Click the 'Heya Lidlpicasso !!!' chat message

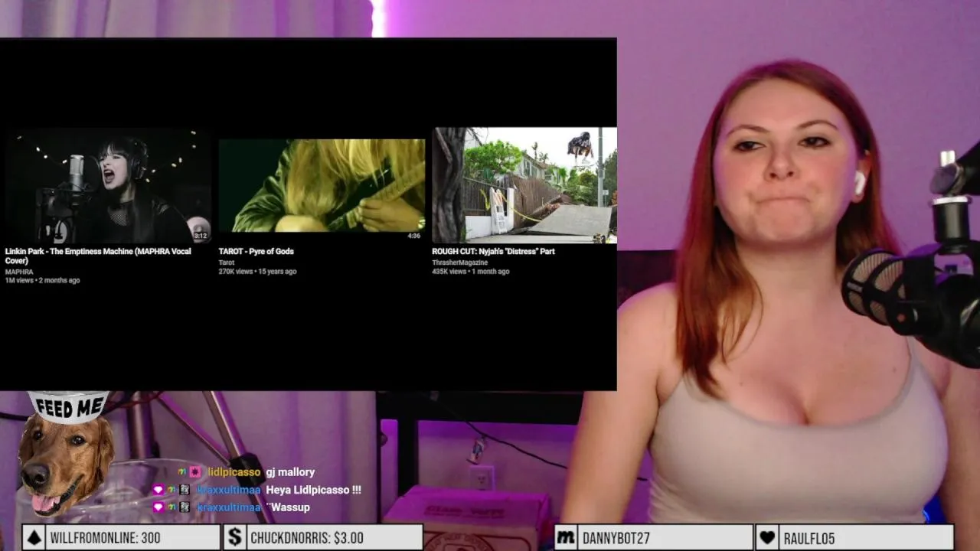pos(313,490)
